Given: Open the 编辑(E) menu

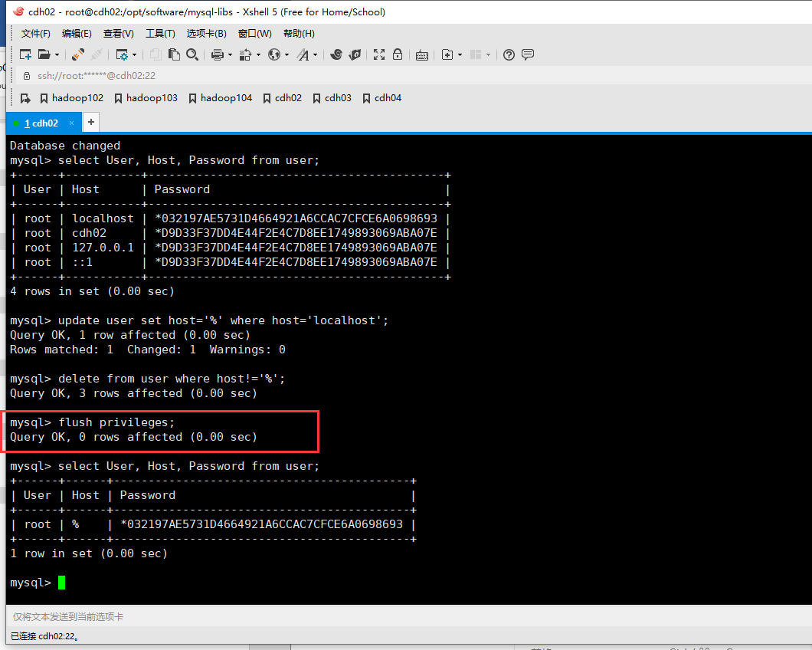Looking at the screenshot, I should click(77, 34).
